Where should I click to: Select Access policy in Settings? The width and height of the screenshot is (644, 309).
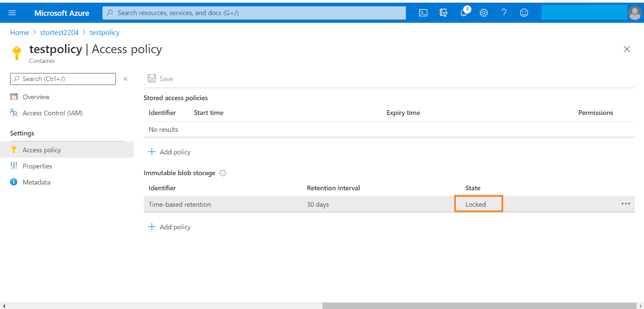click(67, 150)
